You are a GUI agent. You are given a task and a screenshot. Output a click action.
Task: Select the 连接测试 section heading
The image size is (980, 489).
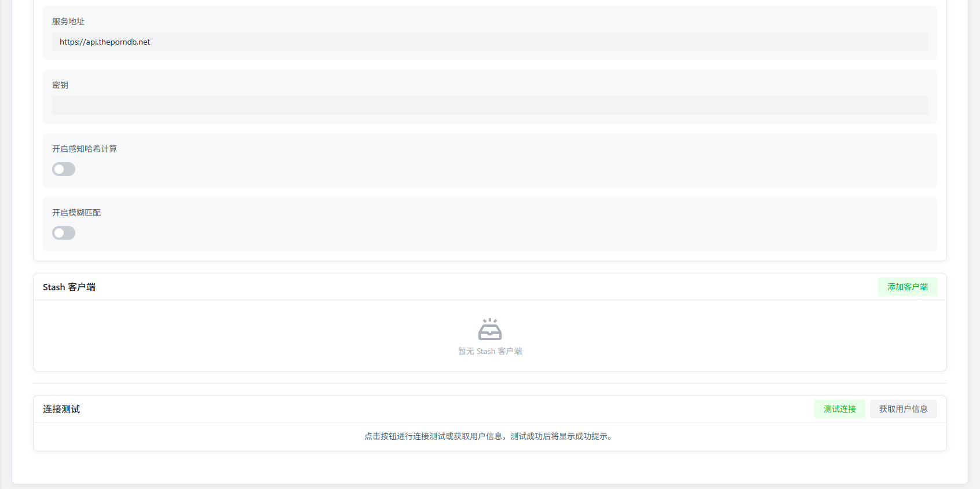tap(61, 410)
